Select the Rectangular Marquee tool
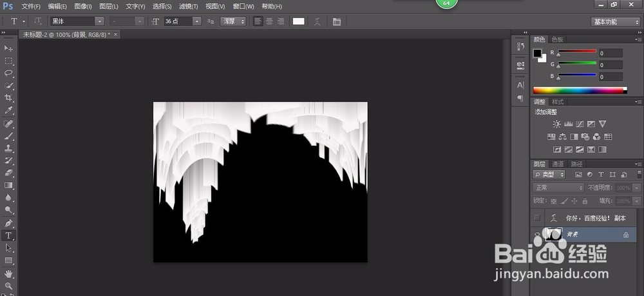The height and width of the screenshot is (296, 644). tap(8, 61)
